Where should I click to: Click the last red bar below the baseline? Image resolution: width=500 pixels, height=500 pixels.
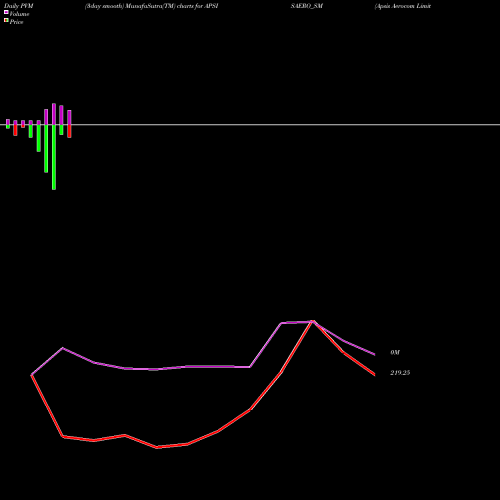click(69, 131)
